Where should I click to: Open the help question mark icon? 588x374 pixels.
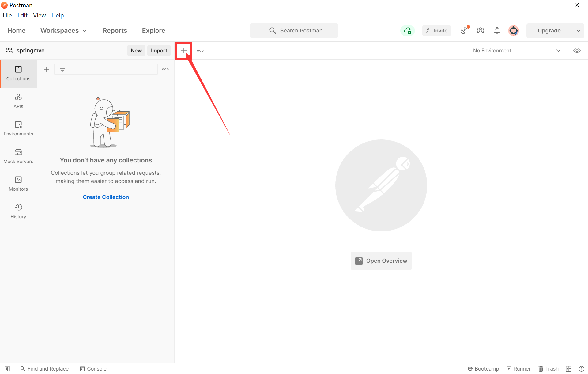click(582, 369)
